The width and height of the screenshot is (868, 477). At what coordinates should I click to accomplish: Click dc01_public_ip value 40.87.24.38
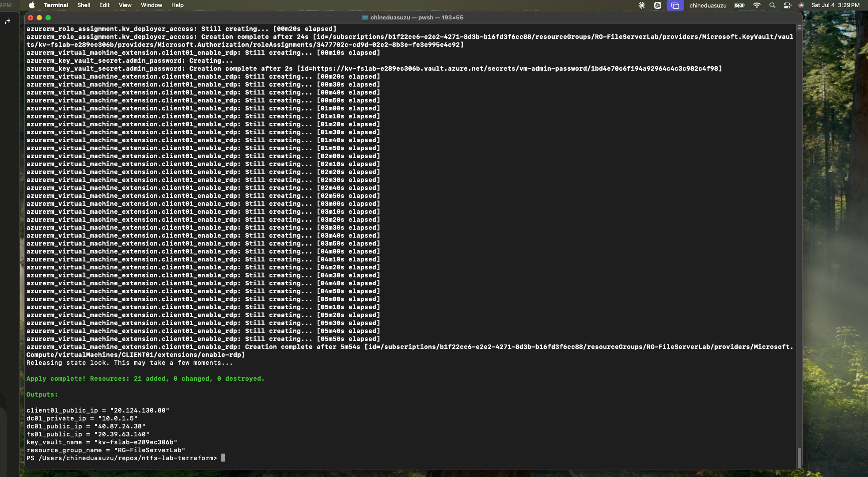click(x=120, y=426)
